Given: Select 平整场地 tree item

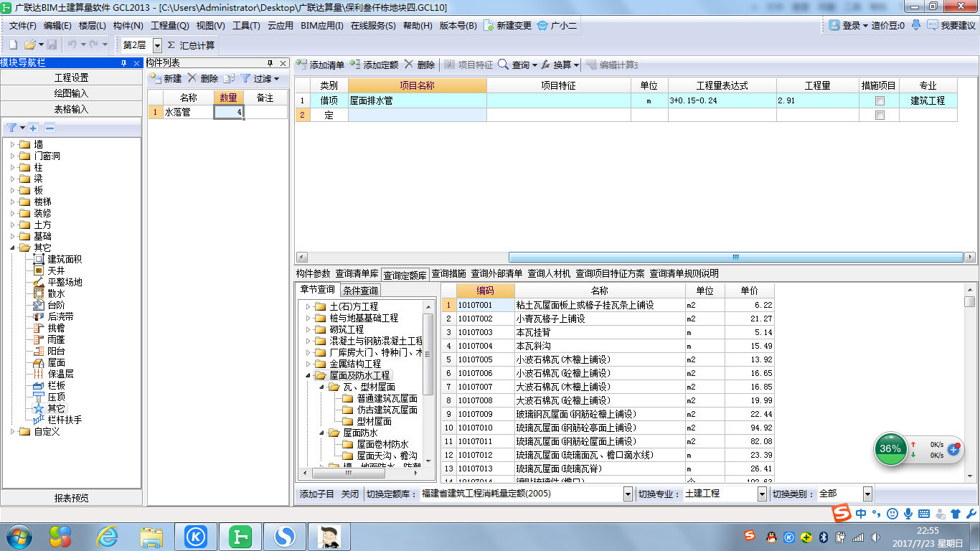Looking at the screenshot, I should (x=65, y=282).
